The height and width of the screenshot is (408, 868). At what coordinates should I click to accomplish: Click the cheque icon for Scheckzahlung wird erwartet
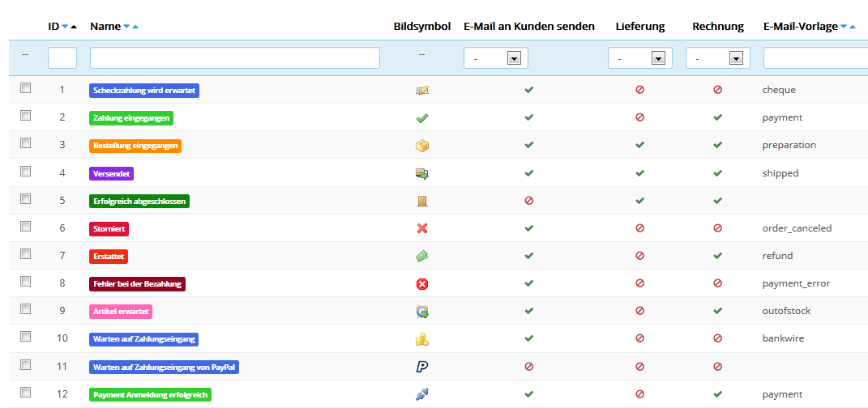point(421,90)
